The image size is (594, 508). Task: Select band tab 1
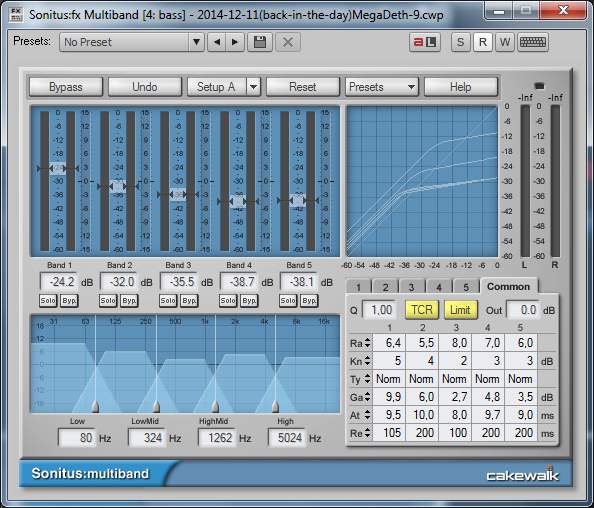[358, 287]
